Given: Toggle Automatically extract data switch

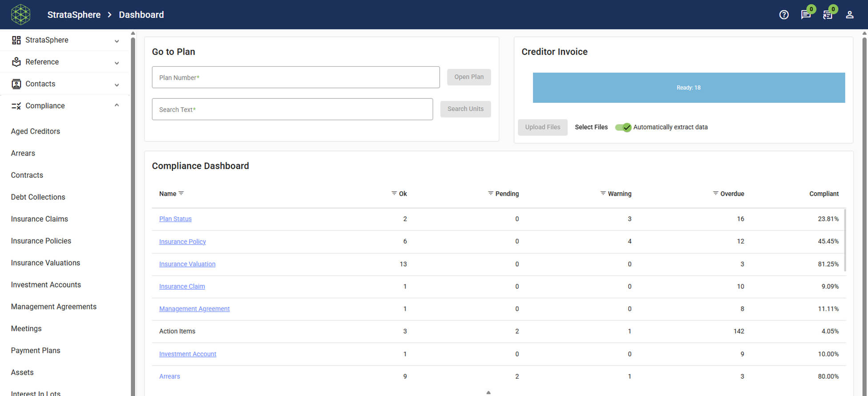Looking at the screenshot, I should 623,127.
